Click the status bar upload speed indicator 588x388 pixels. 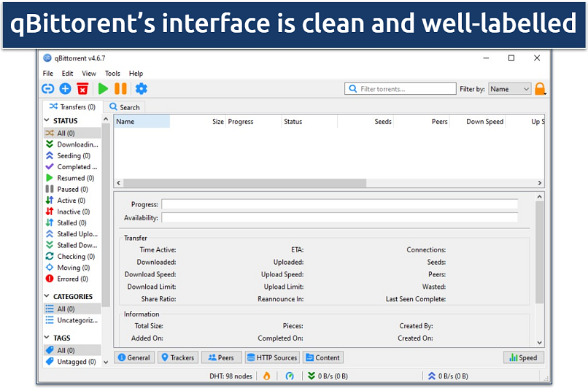coord(448,376)
